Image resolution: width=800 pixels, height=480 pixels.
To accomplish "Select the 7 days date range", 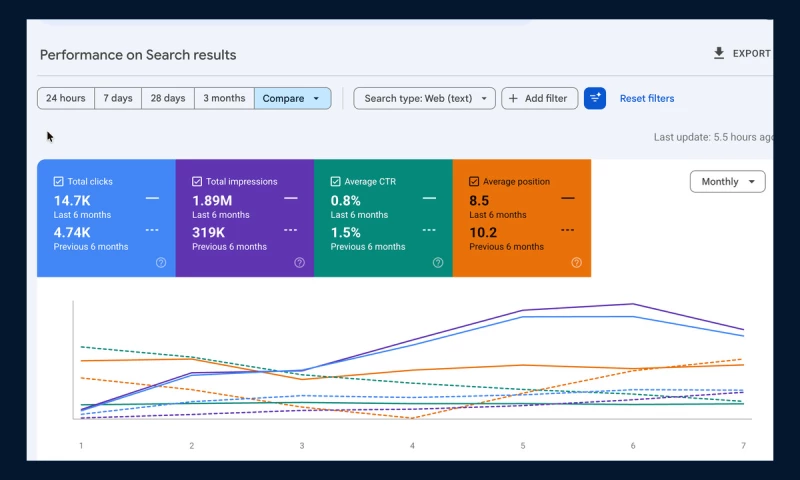I will [118, 98].
